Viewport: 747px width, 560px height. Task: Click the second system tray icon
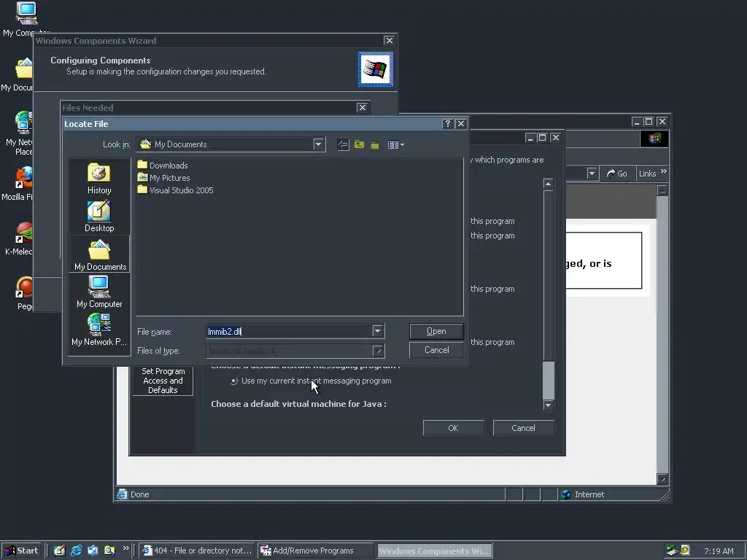pos(685,551)
